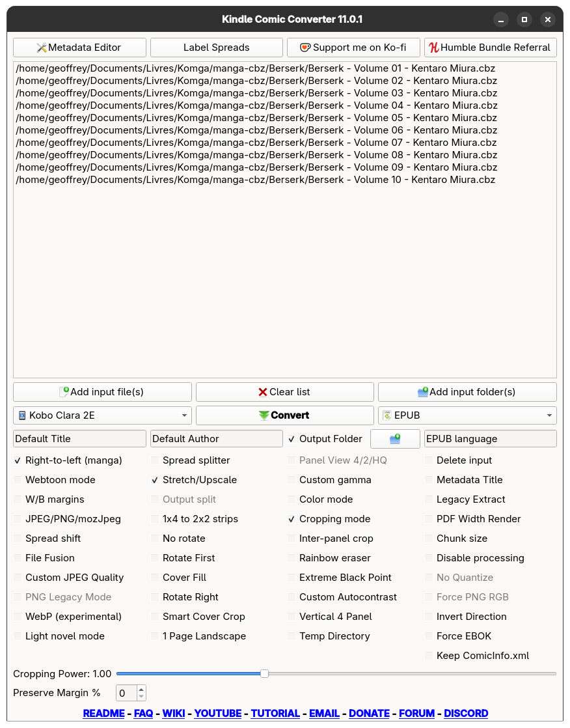The width and height of the screenshot is (570, 728).
Task: Toggle JPEG/PNG/mozJpeg option
Action: pos(18,518)
